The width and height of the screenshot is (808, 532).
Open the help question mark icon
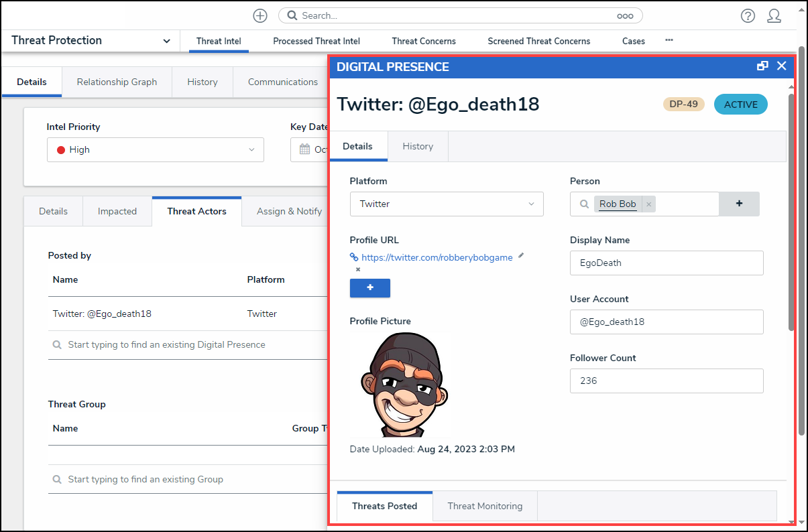pyautogui.click(x=748, y=16)
